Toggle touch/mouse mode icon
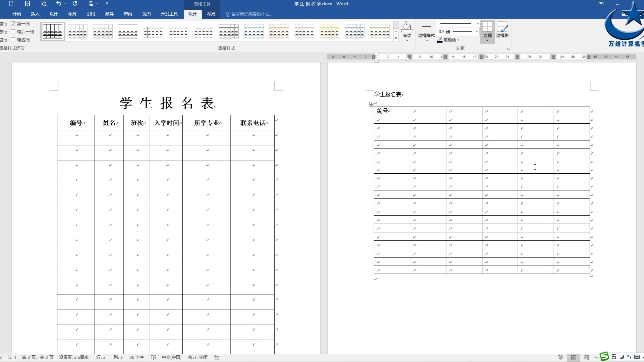Viewport: 644px width, 362px height. pyautogui.click(x=91, y=3)
